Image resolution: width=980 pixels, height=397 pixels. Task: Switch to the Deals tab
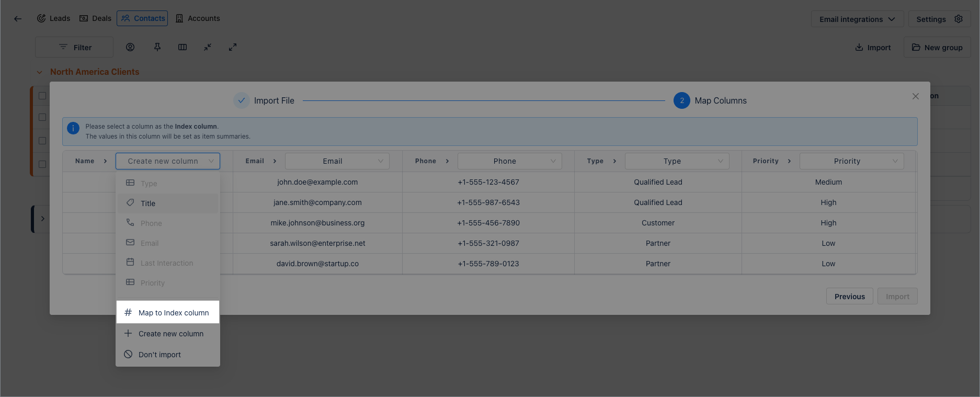click(95, 18)
